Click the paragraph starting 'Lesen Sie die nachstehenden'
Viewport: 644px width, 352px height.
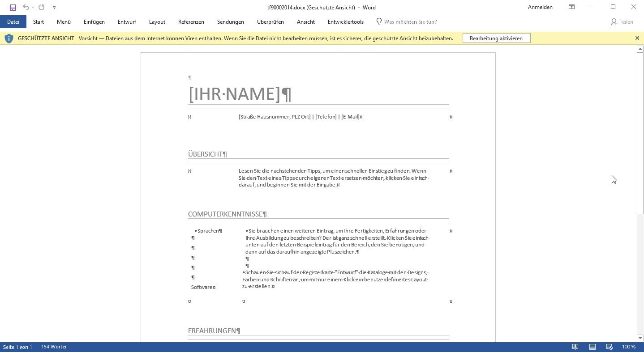pyautogui.click(x=334, y=178)
